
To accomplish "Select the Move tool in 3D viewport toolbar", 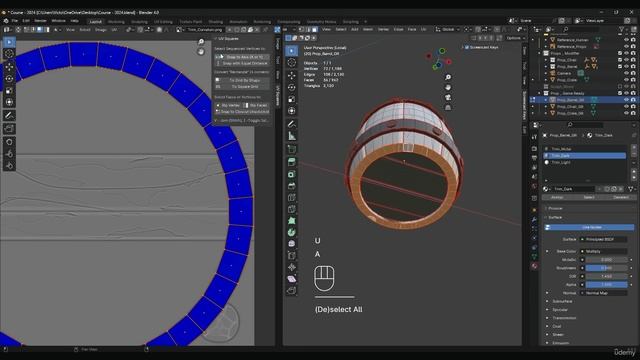I will point(291,76).
